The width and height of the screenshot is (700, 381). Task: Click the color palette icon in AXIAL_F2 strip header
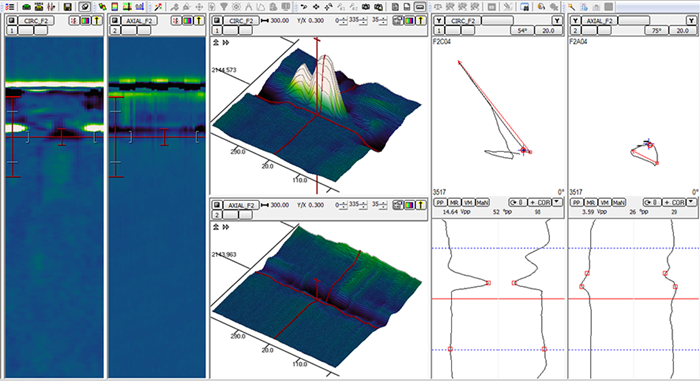point(188,21)
